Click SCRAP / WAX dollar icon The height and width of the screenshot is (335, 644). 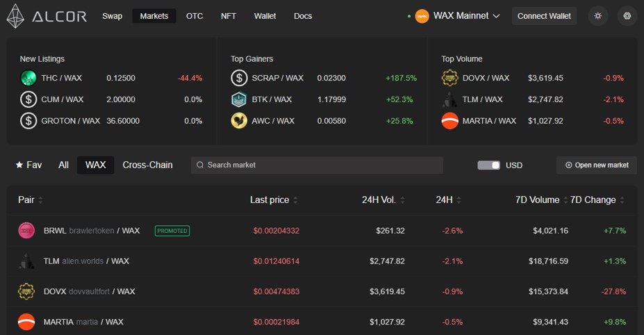(239, 78)
